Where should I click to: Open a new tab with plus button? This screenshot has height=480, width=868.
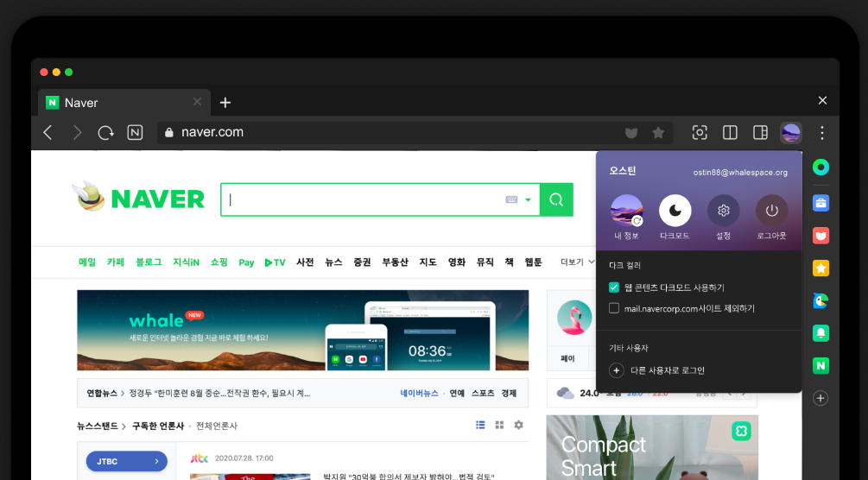click(225, 103)
